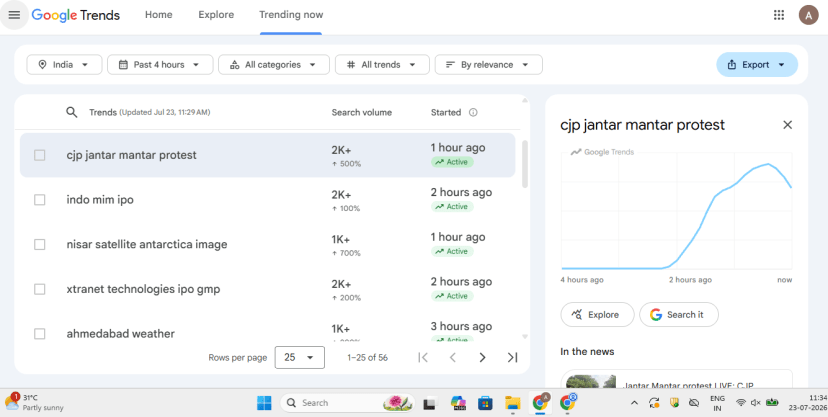Go to the first page of results
This screenshot has height=417, width=828.
coord(422,357)
